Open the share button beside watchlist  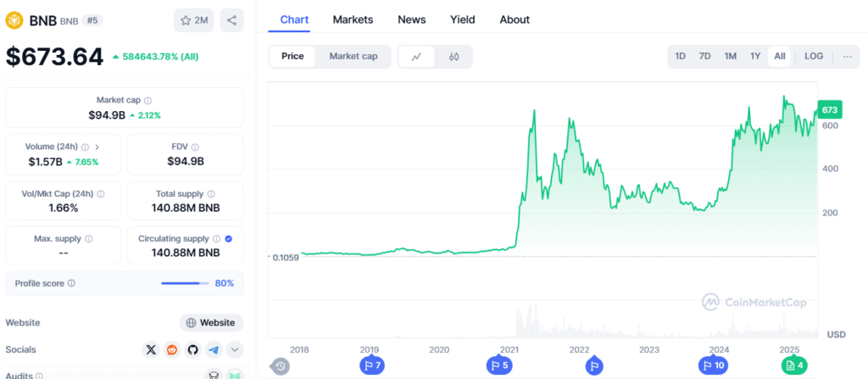pos(232,20)
